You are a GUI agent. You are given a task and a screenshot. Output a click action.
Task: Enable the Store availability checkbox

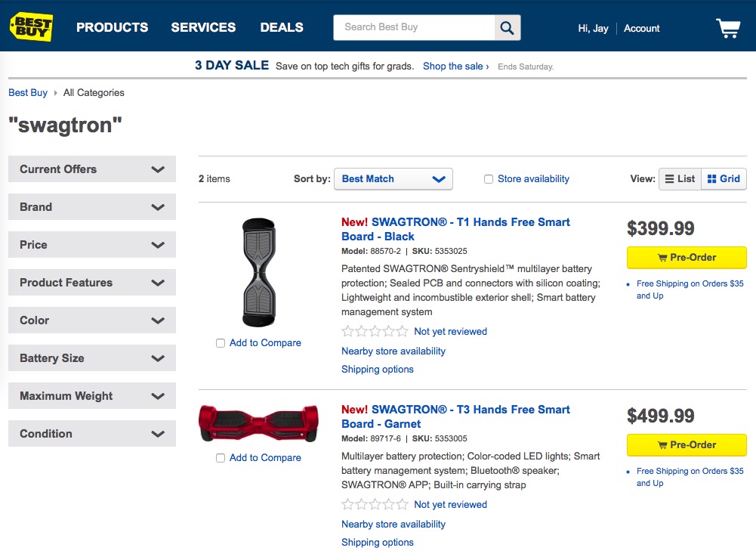tap(489, 179)
